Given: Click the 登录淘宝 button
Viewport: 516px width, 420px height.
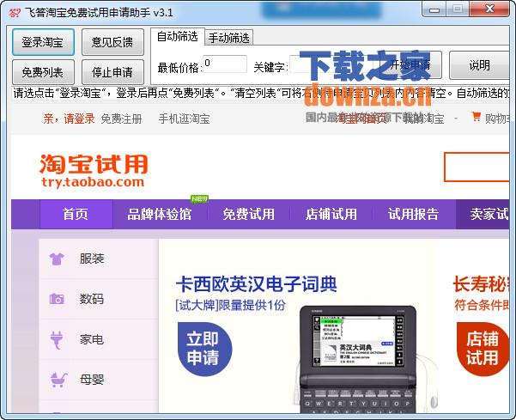Looking at the screenshot, I should pyautogui.click(x=43, y=42).
